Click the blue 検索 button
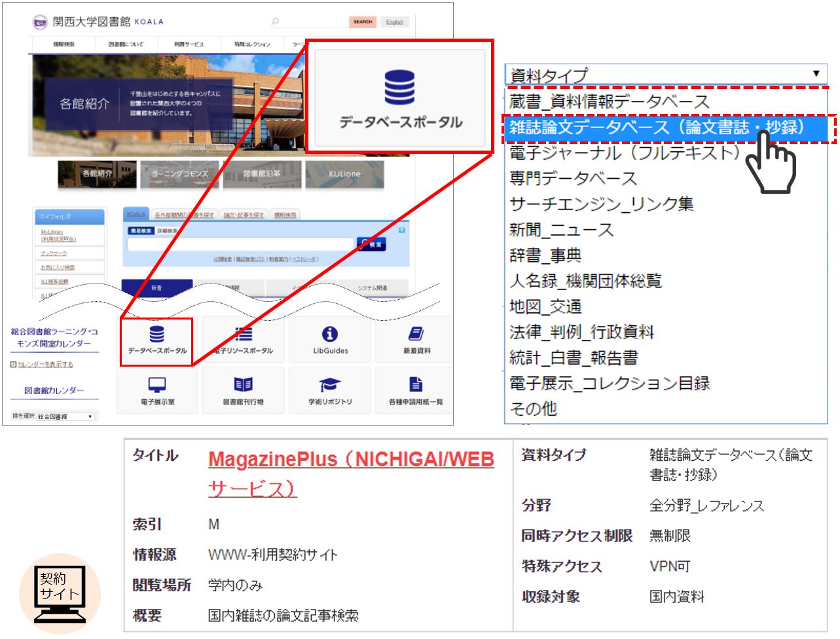 (371, 244)
